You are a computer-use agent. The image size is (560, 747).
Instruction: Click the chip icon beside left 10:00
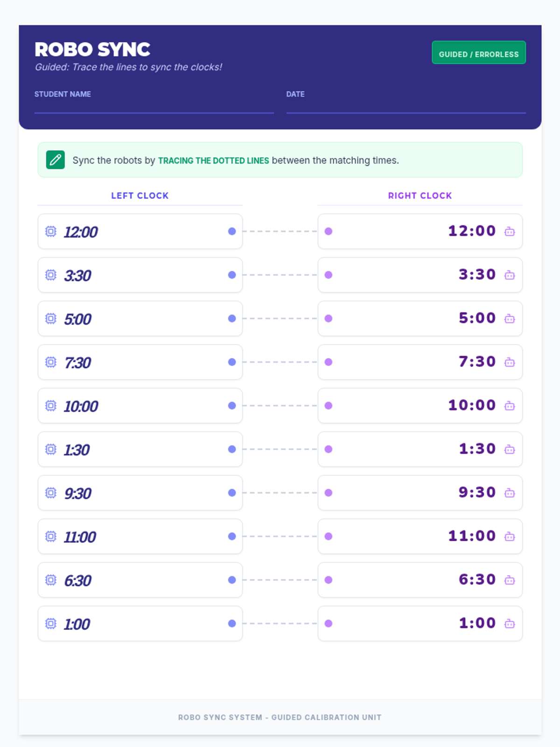[x=51, y=406]
